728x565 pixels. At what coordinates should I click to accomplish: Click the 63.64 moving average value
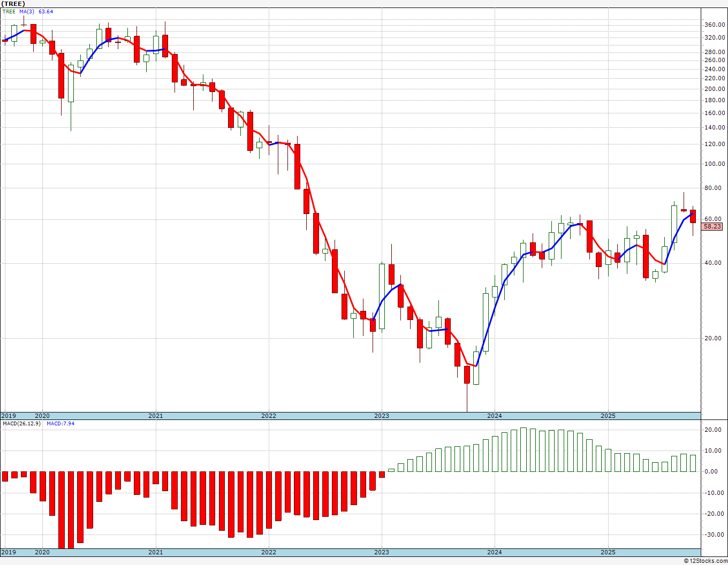(46, 11)
